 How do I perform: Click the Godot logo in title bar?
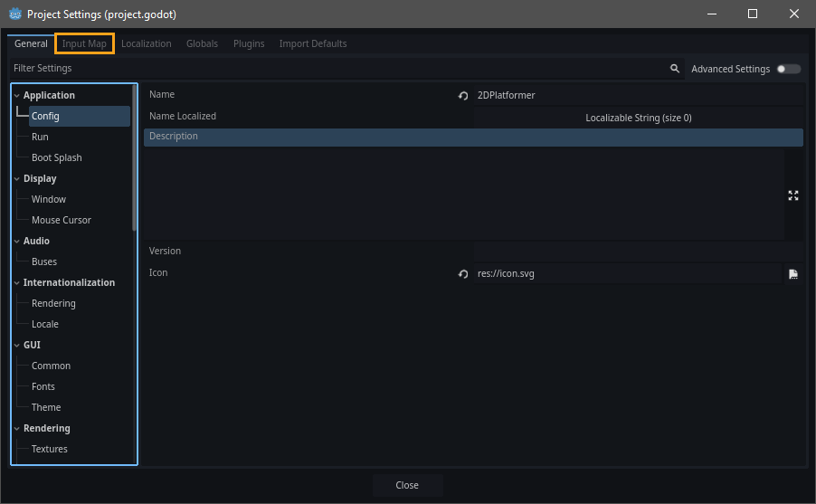(x=14, y=14)
